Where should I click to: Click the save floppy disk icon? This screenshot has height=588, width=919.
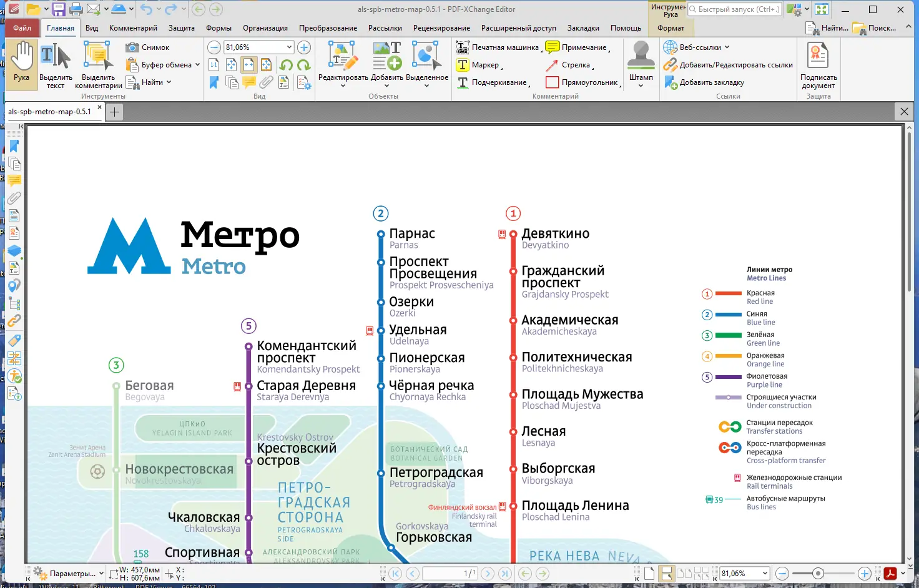pyautogui.click(x=59, y=9)
